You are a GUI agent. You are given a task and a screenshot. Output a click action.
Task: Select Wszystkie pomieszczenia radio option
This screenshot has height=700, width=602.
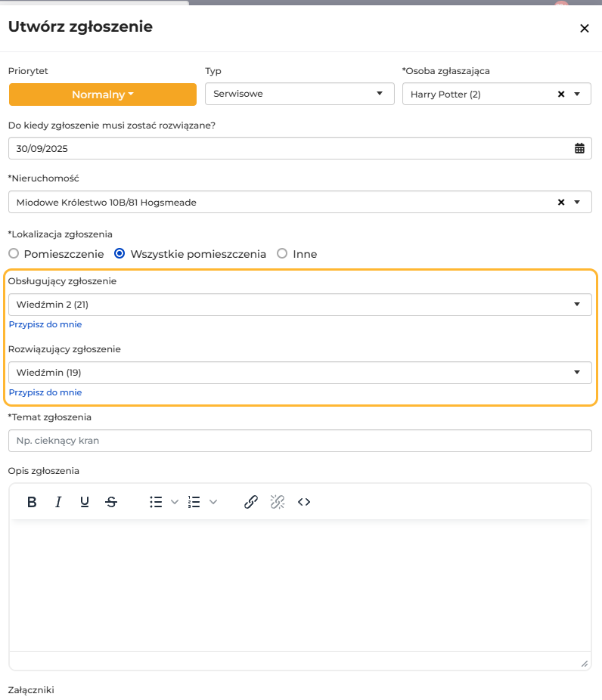tap(119, 253)
